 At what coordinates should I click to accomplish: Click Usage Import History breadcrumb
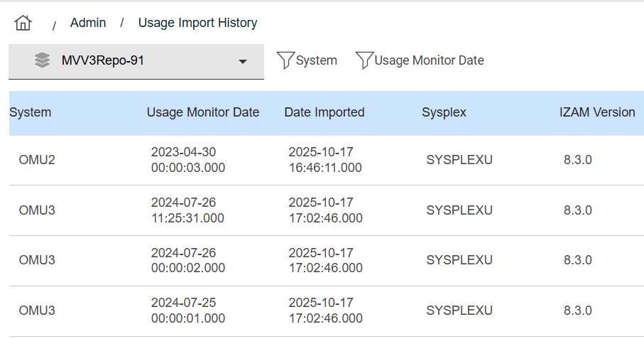click(x=197, y=23)
